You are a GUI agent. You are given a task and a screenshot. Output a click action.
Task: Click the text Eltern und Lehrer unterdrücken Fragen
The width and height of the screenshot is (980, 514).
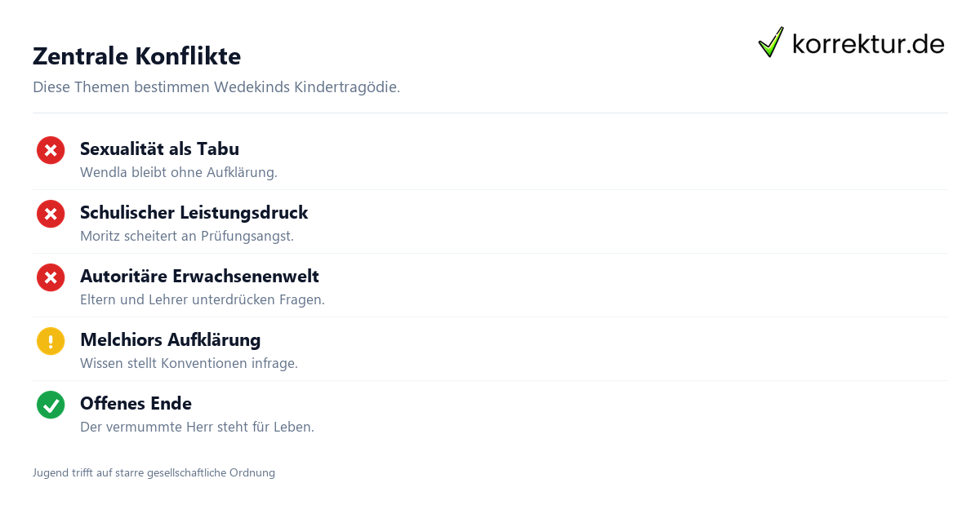click(x=203, y=300)
